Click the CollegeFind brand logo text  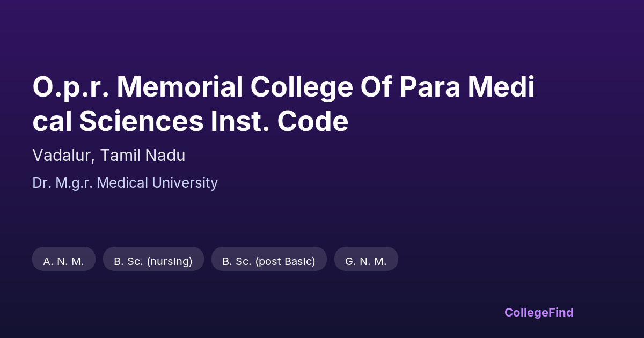[x=539, y=312]
